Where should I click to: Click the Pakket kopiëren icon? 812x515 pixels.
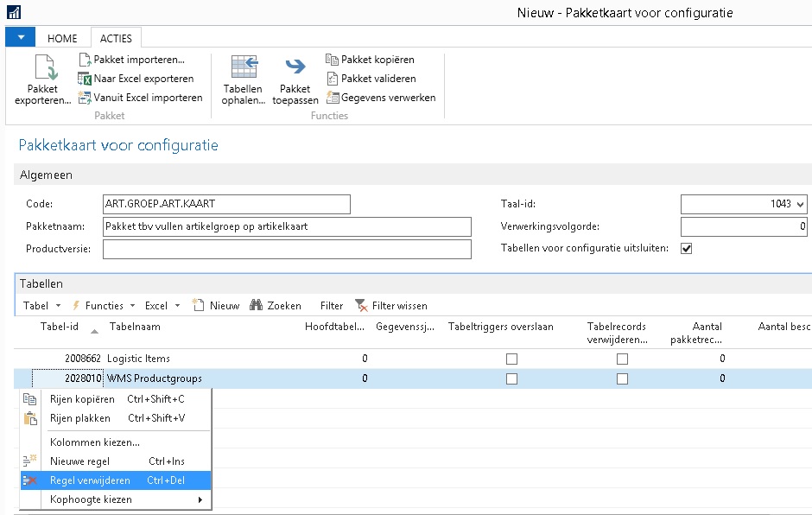click(x=332, y=60)
